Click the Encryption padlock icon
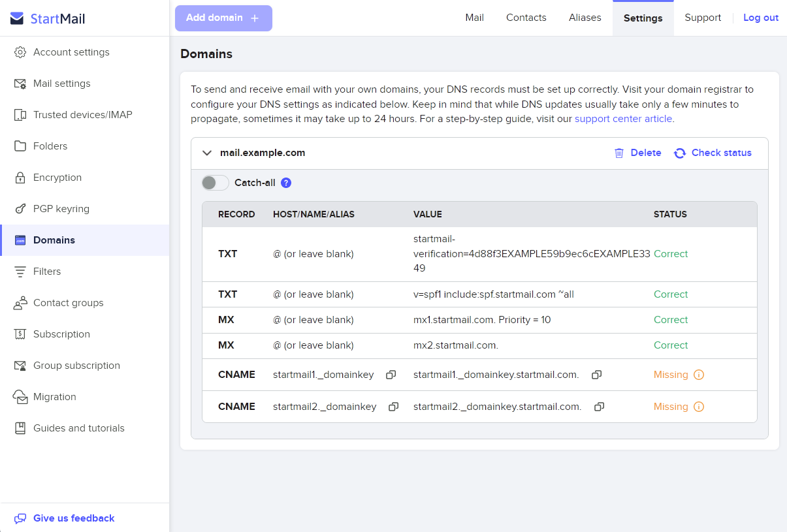The height and width of the screenshot is (532, 787). pyautogui.click(x=20, y=178)
